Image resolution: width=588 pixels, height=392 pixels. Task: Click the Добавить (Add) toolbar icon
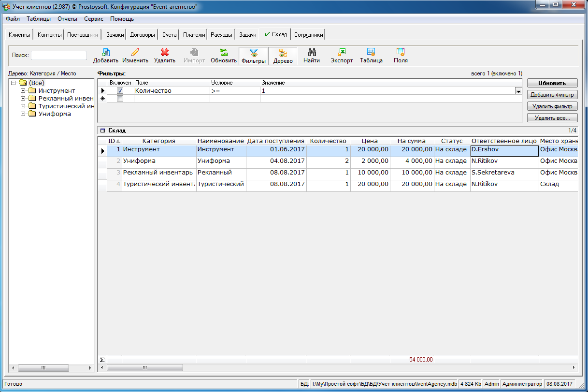point(105,53)
